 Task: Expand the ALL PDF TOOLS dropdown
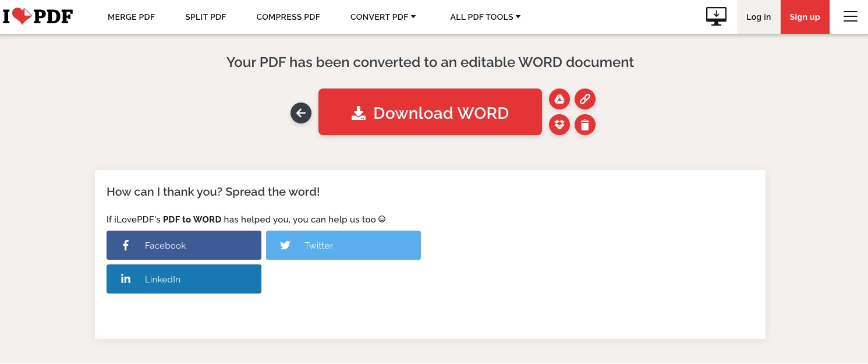tap(485, 17)
